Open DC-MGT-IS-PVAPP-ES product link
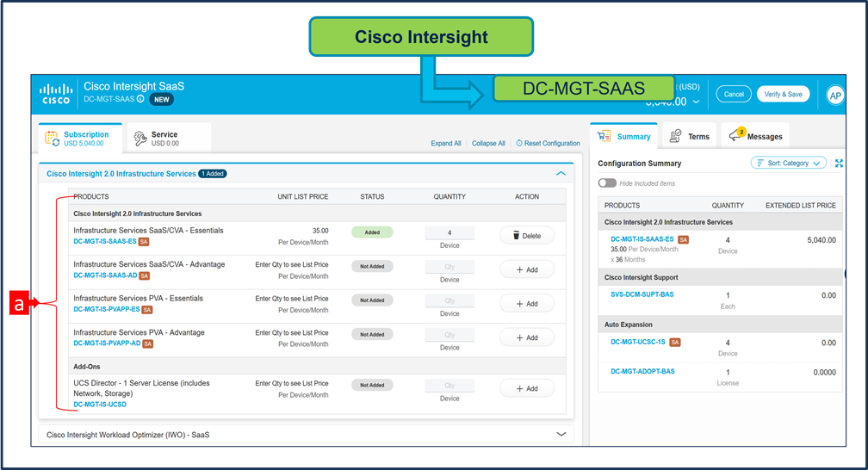868x470 pixels. [106, 309]
